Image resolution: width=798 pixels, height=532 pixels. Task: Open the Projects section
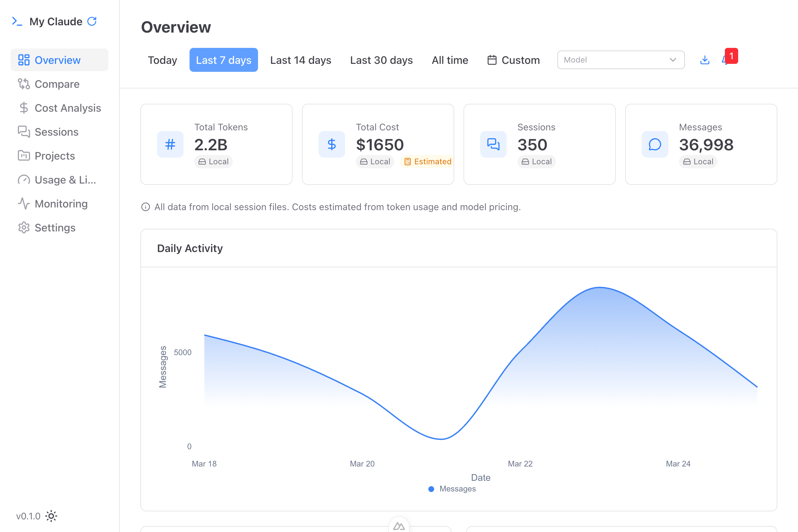60,156
